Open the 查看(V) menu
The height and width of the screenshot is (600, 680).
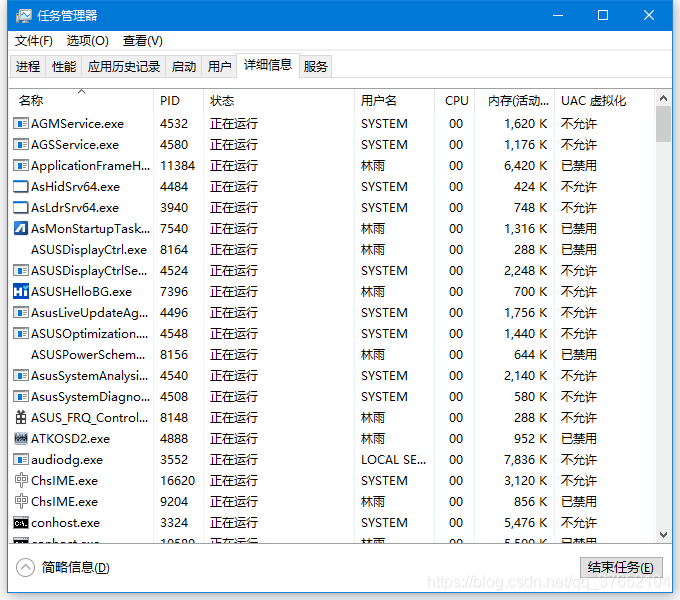tap(143, 41)
